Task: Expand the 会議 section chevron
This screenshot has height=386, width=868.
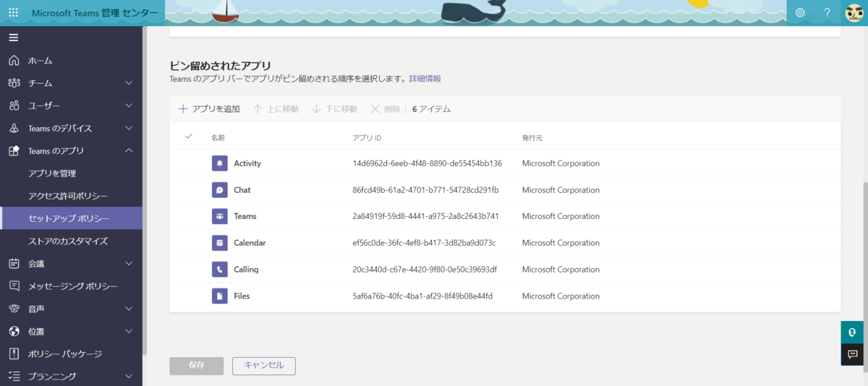Action: pyautogui.click(x=129, y=264)
